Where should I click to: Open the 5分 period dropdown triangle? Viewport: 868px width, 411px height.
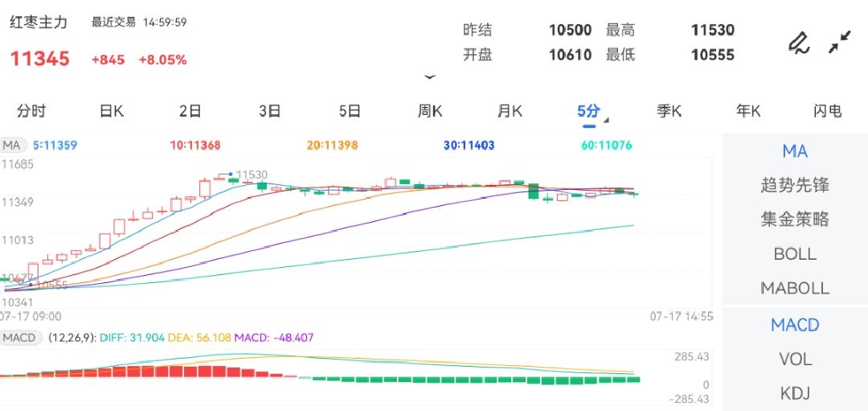click(x=606, y=120)
